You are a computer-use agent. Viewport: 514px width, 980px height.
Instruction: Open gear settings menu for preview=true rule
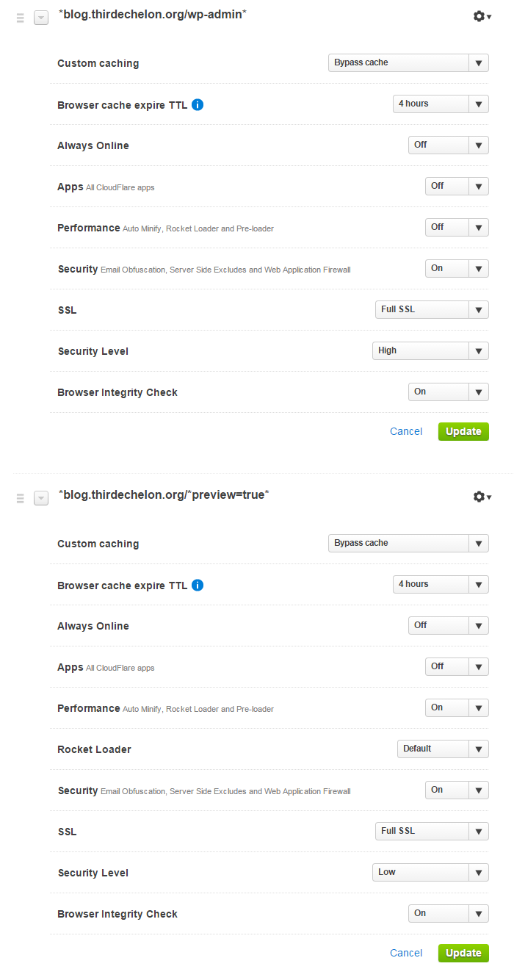coord(482,497)
